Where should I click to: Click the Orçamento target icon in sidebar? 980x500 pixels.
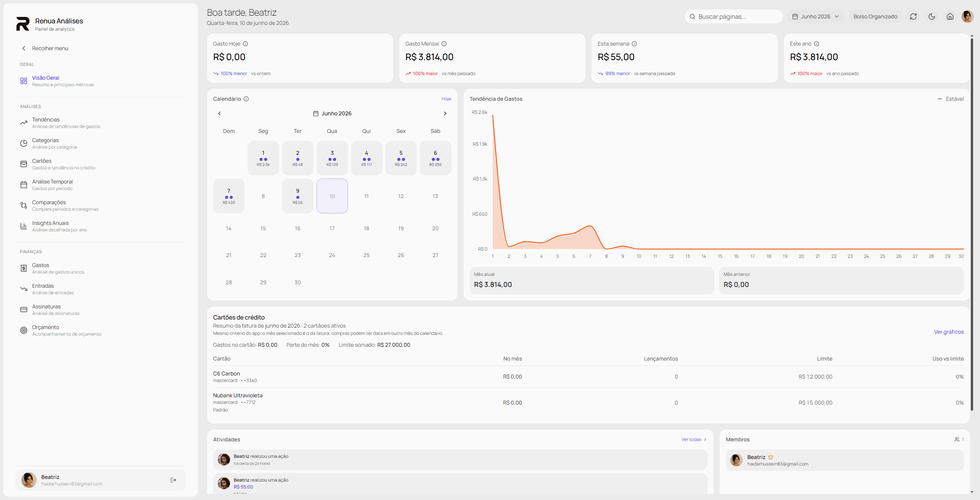24,330
